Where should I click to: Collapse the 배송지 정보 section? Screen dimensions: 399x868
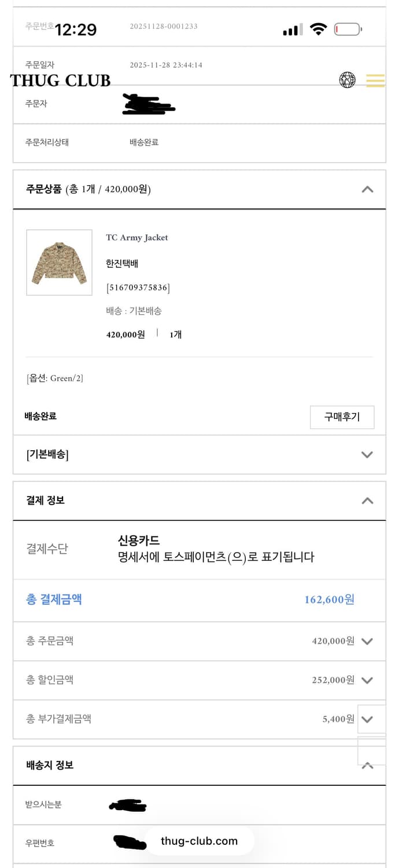(366, 765)
